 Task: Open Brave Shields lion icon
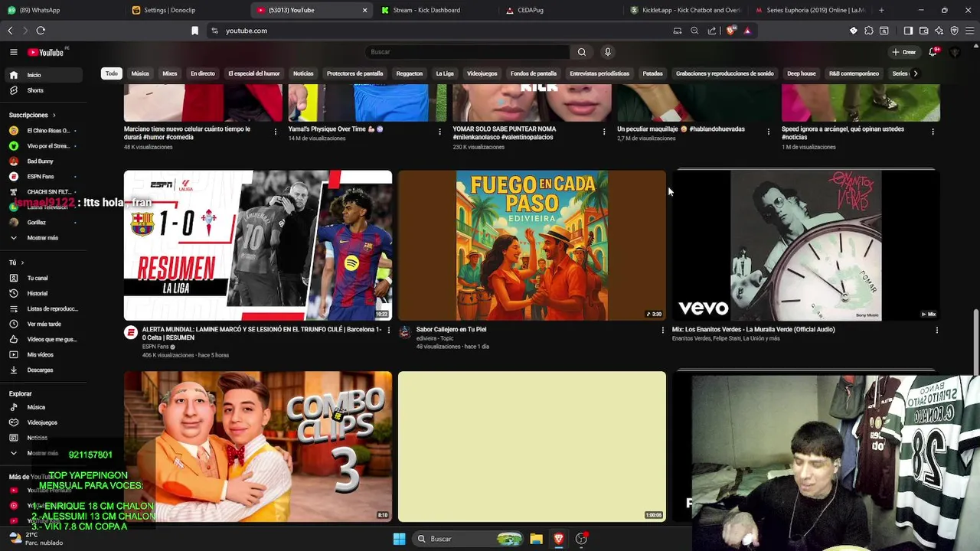pyautogui.click(x=730, y=31)
